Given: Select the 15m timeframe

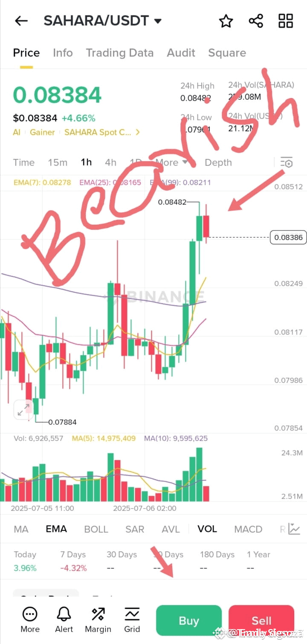Looking at the screenshot, I should tap(58, 162).
